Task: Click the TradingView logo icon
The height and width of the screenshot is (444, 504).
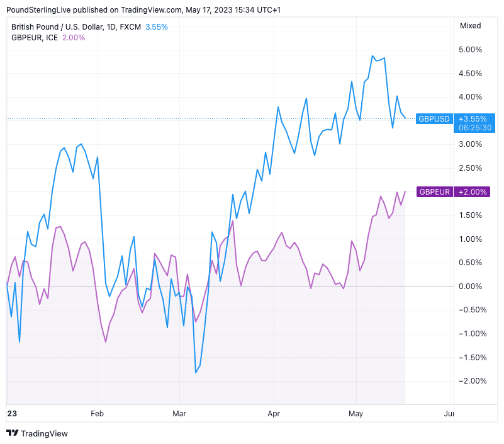Action: pos(12,433)
